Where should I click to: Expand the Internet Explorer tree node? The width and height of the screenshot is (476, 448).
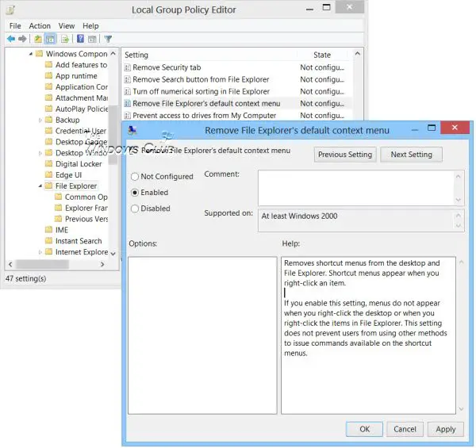40,252
